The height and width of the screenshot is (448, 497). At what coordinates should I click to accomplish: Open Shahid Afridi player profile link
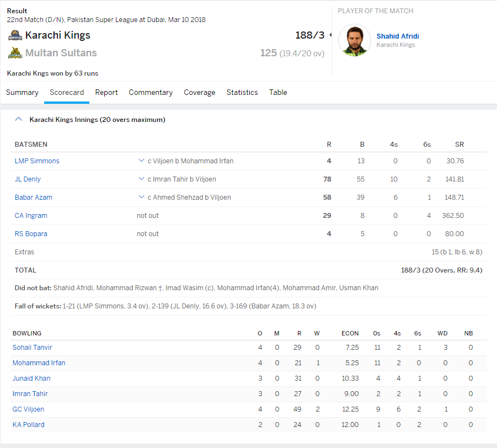397,36
